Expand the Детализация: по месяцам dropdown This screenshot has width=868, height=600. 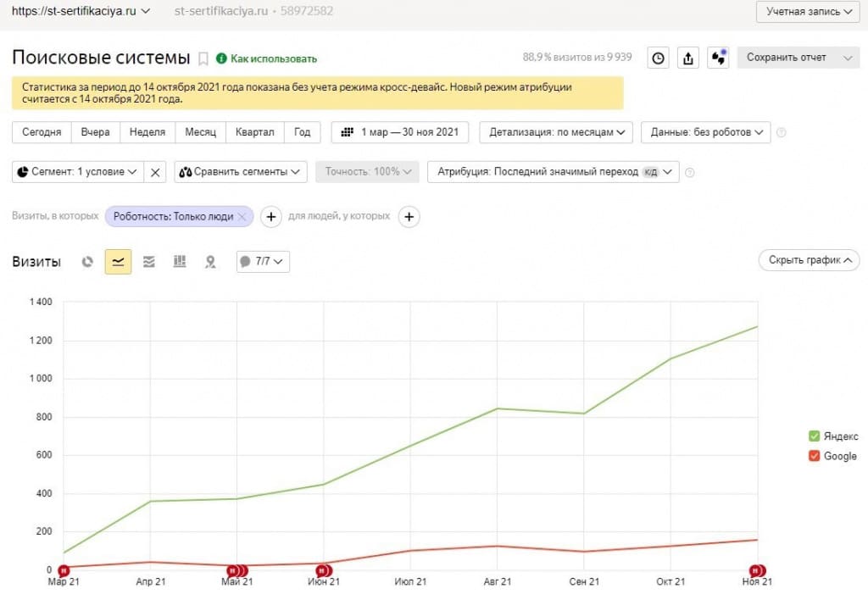coord(556,132)
